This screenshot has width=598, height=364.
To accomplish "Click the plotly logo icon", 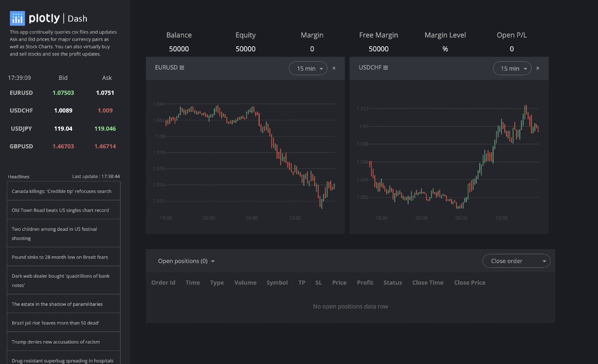I will pyautogui.click(x=16, y=18).
